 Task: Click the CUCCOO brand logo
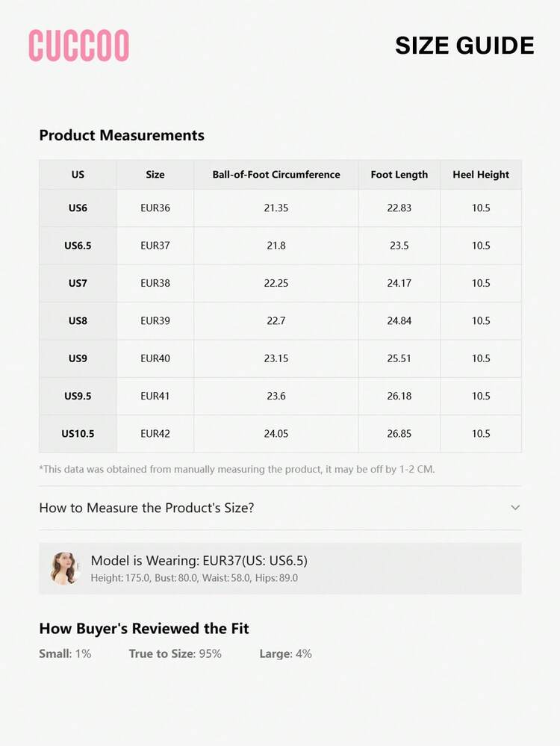79,46
